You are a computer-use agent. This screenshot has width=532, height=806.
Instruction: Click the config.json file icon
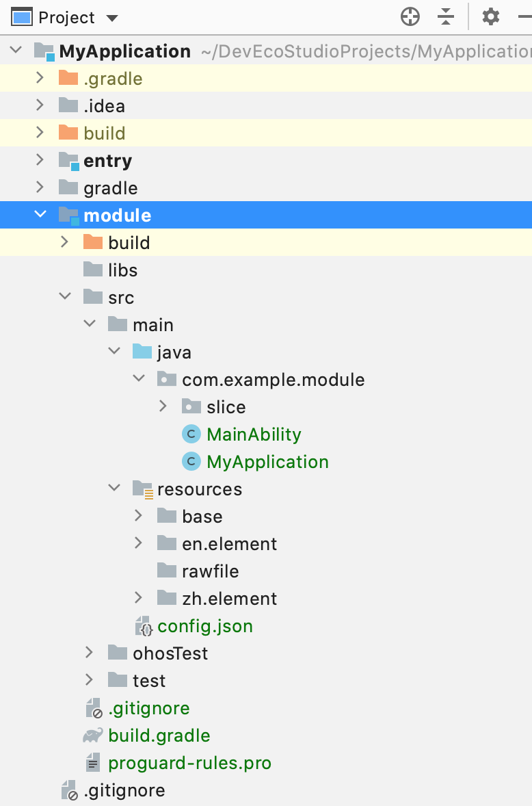tap(144, 626)
